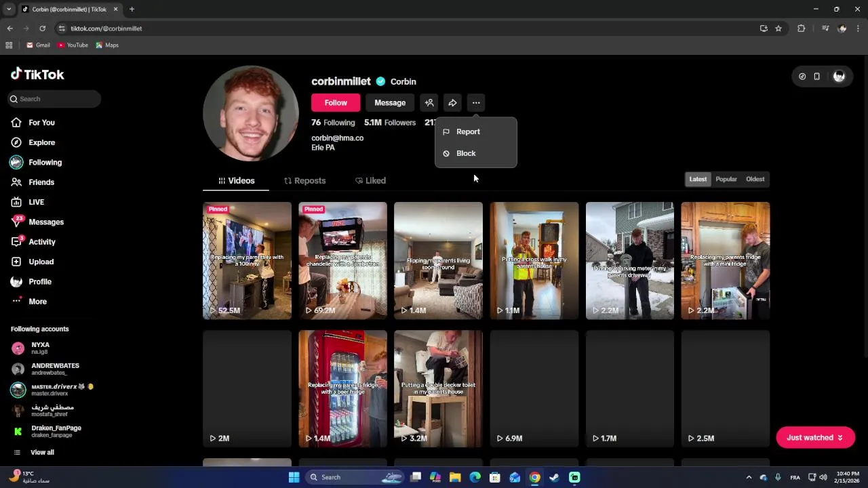The height and width of the screenshot is (488, 868).
Task: Click the install app icon in address bar
Action: pyautogui.click(x=764, y=28)
